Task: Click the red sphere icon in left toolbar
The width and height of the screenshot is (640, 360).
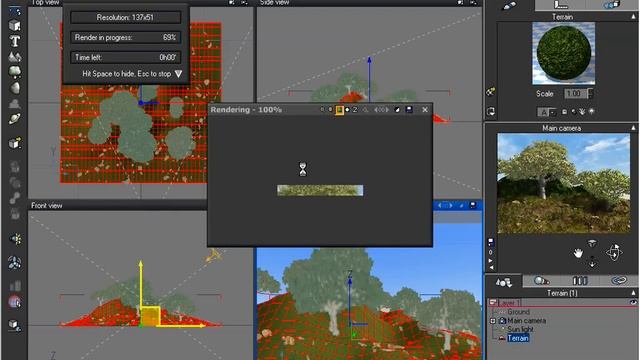Action: coord(15,302)
